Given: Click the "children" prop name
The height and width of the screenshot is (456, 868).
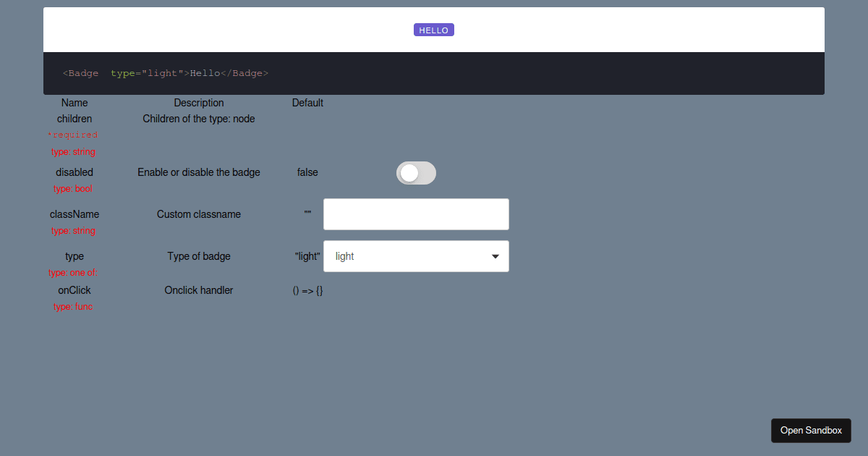Looking at the screenshot, I should (x=75, y=119).
